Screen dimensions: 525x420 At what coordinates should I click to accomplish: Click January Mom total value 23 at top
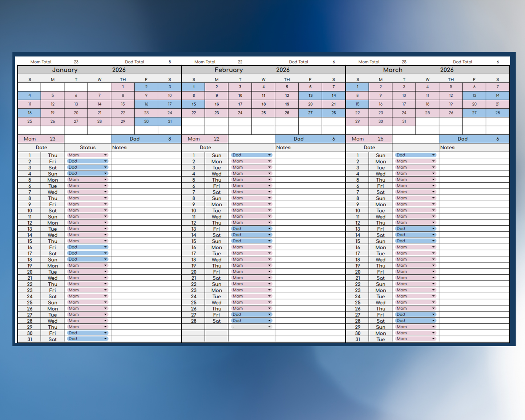tap(76, 62)
